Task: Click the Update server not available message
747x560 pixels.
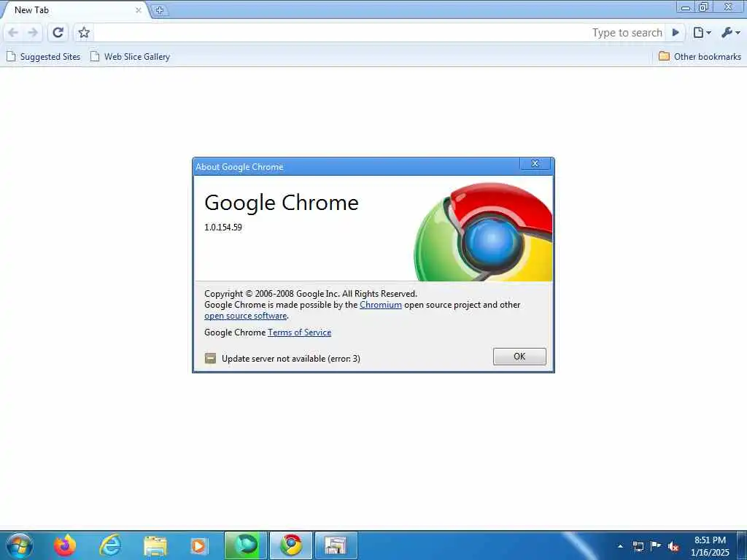Action: (x=290, y=359)
